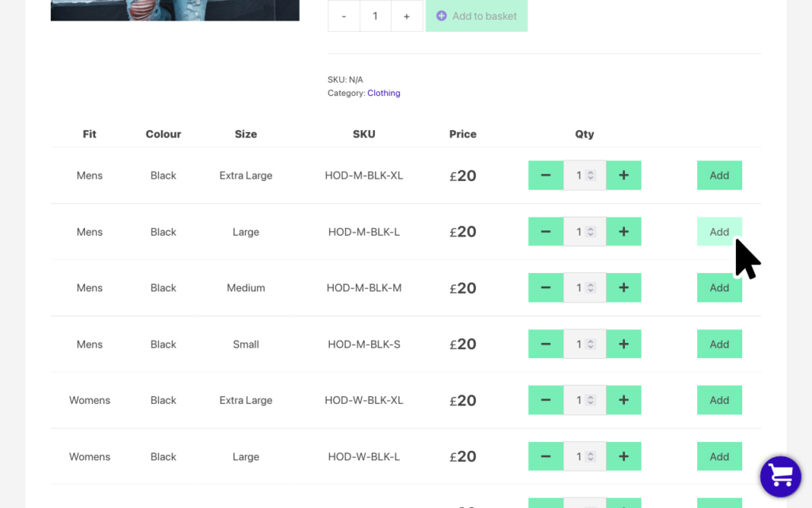Viewport: 812px width, 508px height.
Task: Decrease quantity for HOD-M-BLK-S
Action: [546, 344]
